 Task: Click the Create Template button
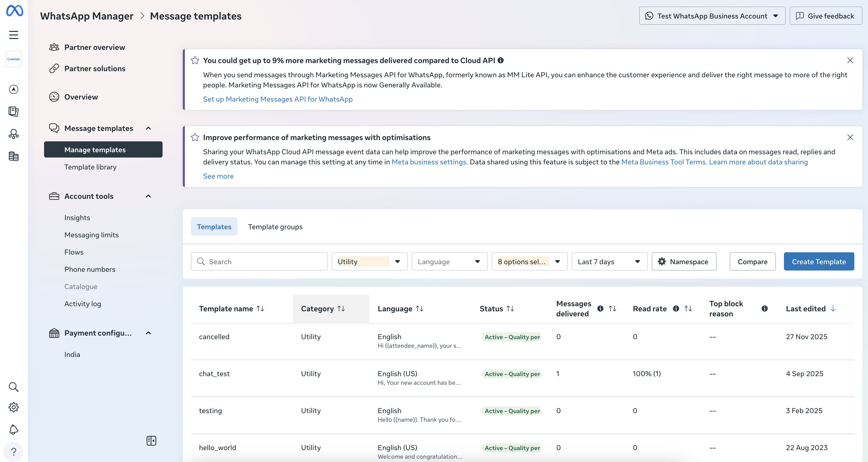(x=818, y=261)
